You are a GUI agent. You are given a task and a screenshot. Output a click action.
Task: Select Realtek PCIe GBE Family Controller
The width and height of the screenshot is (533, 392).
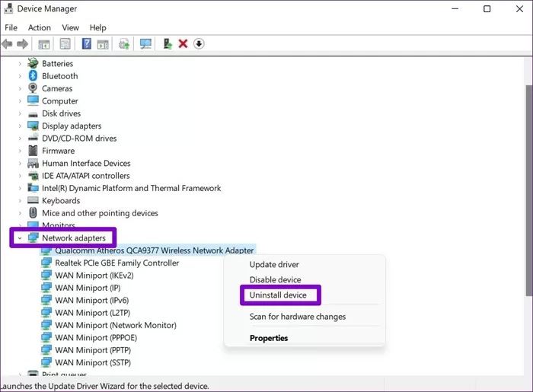tap(116, 263)
